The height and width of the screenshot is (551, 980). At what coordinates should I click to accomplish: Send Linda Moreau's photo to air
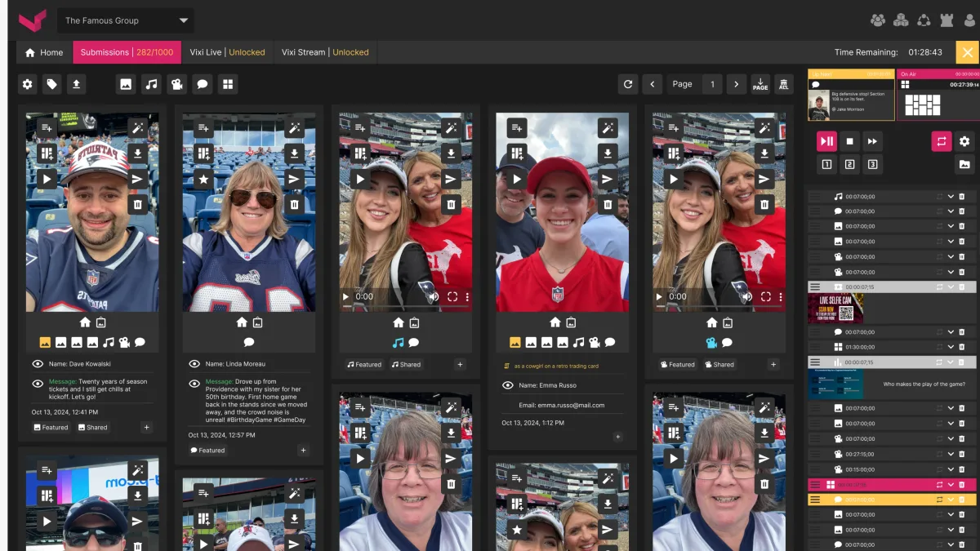pyautogui.click(x=295, y=179)
